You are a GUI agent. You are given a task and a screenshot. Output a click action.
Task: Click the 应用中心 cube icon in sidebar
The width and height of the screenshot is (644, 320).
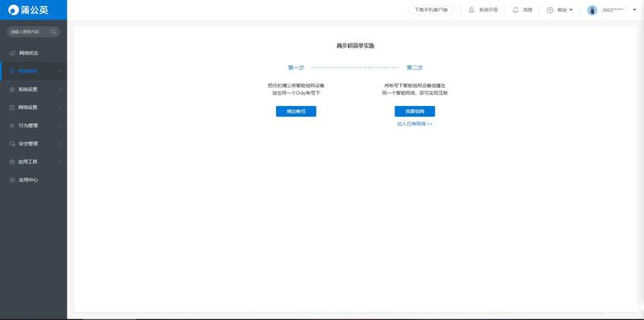point(12,180)
